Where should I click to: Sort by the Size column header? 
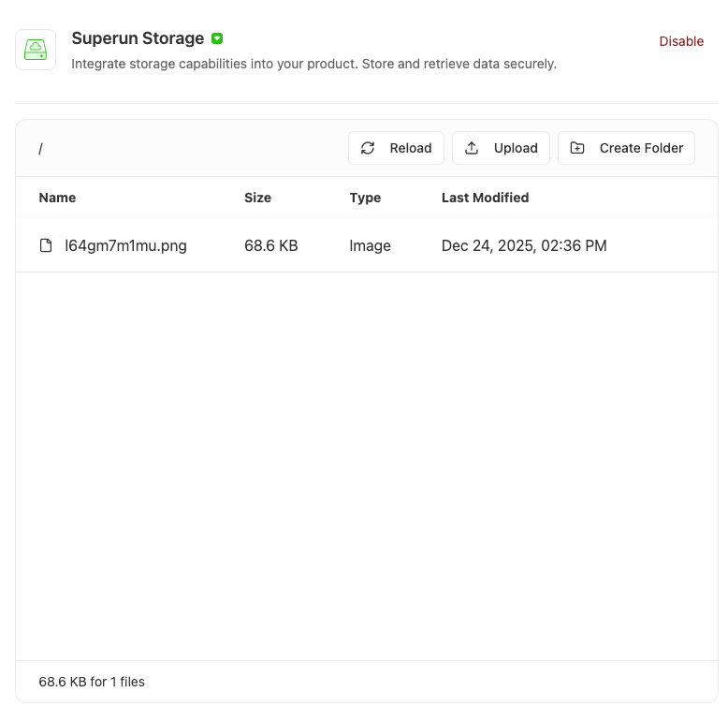[x=257, y=198]
